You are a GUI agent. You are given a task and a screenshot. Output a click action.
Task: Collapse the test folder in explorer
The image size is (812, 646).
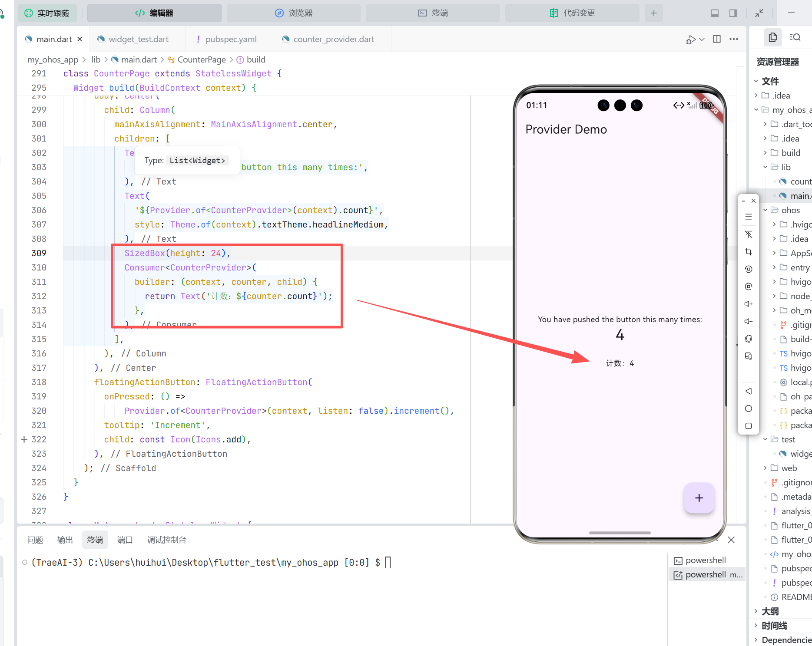[x=765, y=439]
